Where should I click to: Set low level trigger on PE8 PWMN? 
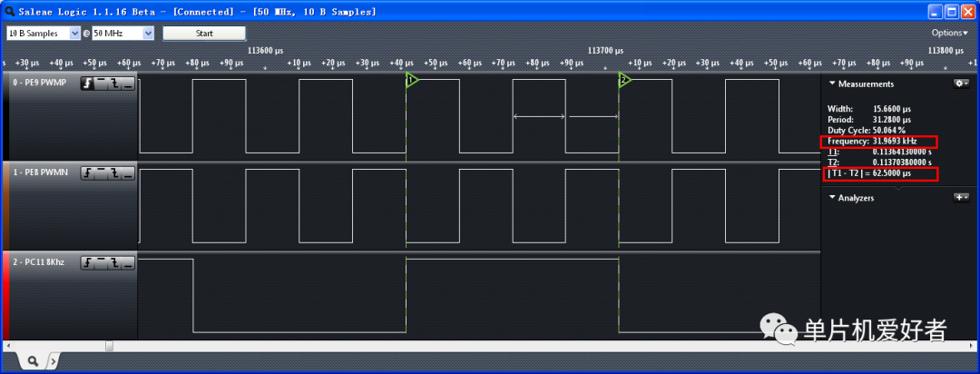(128, 174)
